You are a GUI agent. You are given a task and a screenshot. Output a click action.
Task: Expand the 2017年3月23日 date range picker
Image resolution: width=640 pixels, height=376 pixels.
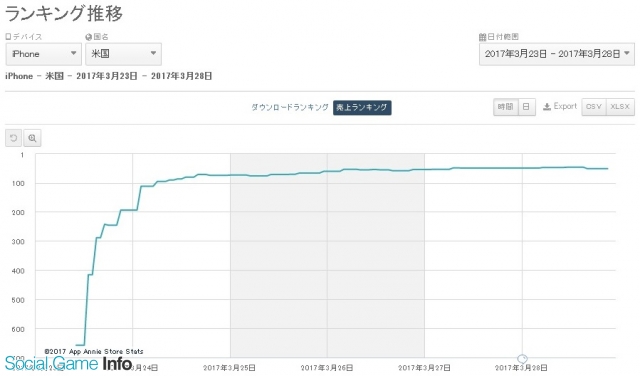point(557,54)
